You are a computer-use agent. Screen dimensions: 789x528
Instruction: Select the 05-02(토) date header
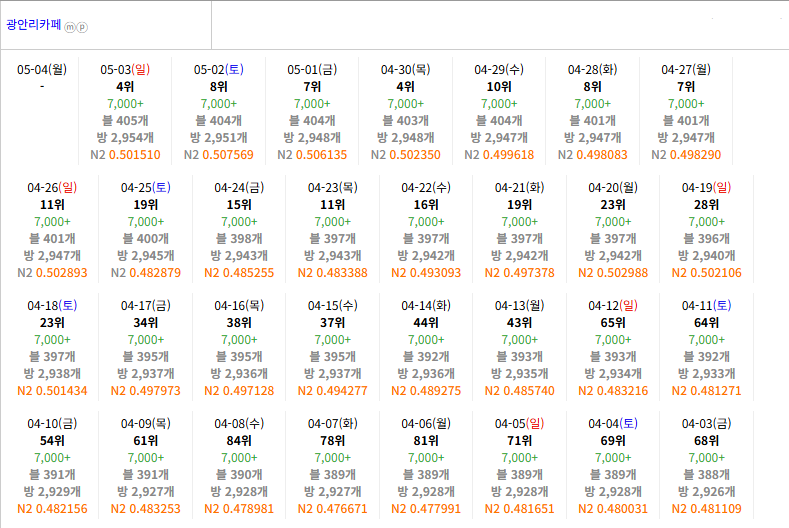[219, 69]
